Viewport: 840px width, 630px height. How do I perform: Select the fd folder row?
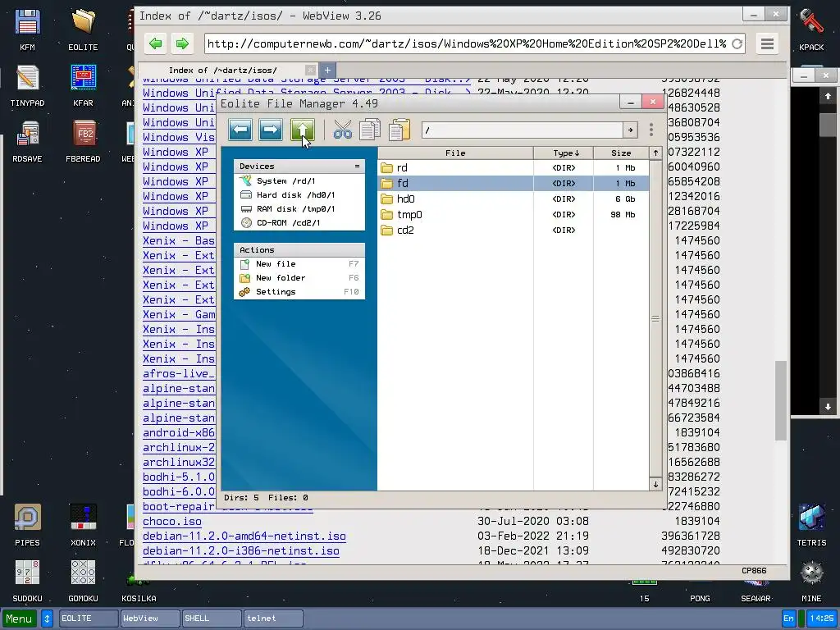[x=514, y=183]
